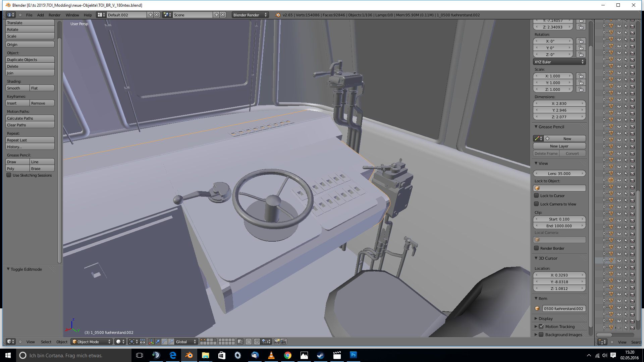The width and height of the screenshot is (644, 362).
Task: Open the Window menu
Action: 72,15
